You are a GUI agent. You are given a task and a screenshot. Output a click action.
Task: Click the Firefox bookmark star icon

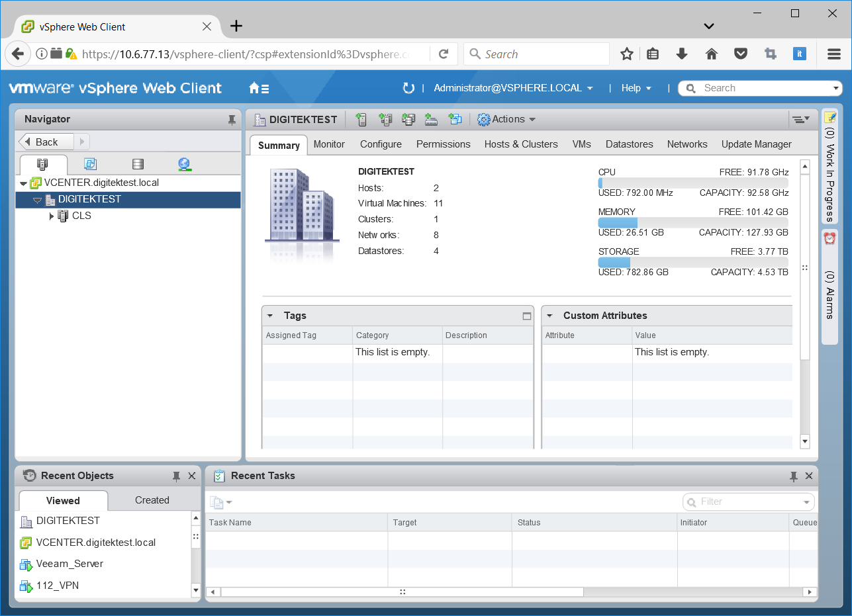click(627, 54)
